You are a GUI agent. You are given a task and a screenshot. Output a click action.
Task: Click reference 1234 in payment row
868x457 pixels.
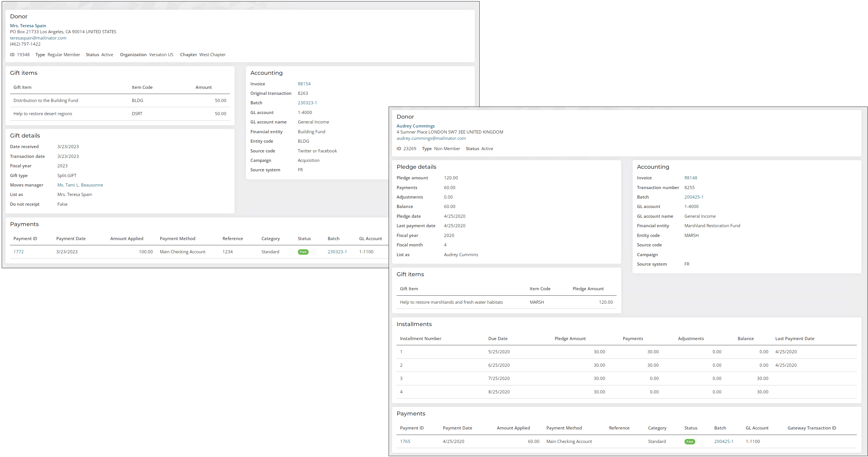pos(227,252)
